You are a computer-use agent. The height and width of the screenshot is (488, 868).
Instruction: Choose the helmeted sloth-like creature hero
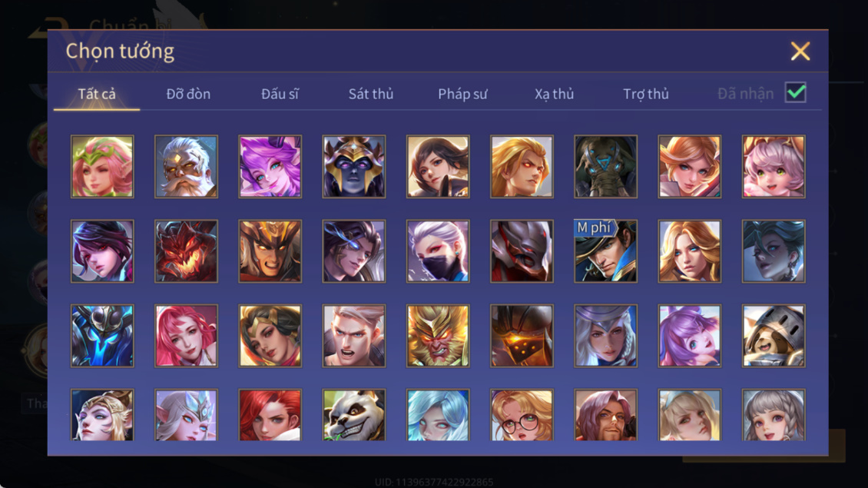click(774, 336)
